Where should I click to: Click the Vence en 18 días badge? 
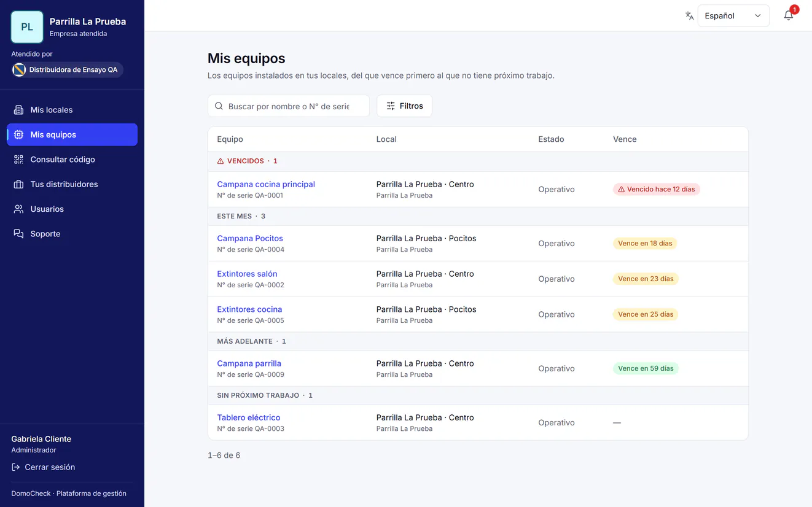[x=645, y=244]
